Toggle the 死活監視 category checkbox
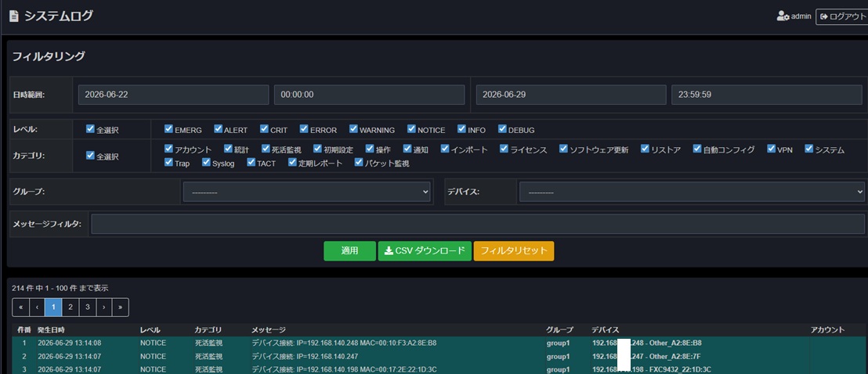 tap(266, 149)
